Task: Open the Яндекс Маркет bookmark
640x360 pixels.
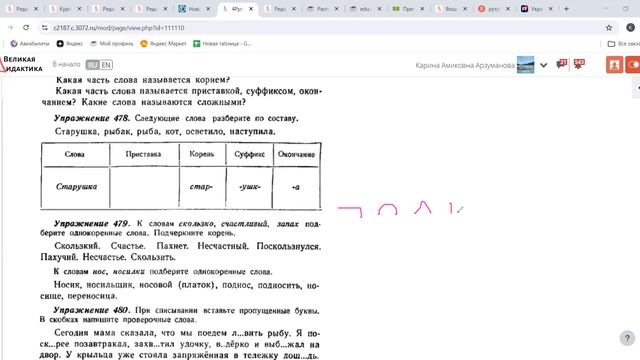Action: (x=163, y=43)
